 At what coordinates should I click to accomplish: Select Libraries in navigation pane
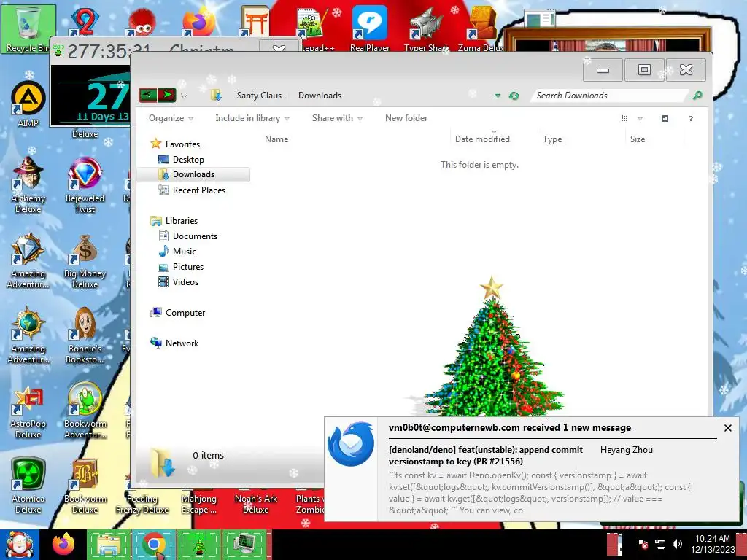pos(181,220)
